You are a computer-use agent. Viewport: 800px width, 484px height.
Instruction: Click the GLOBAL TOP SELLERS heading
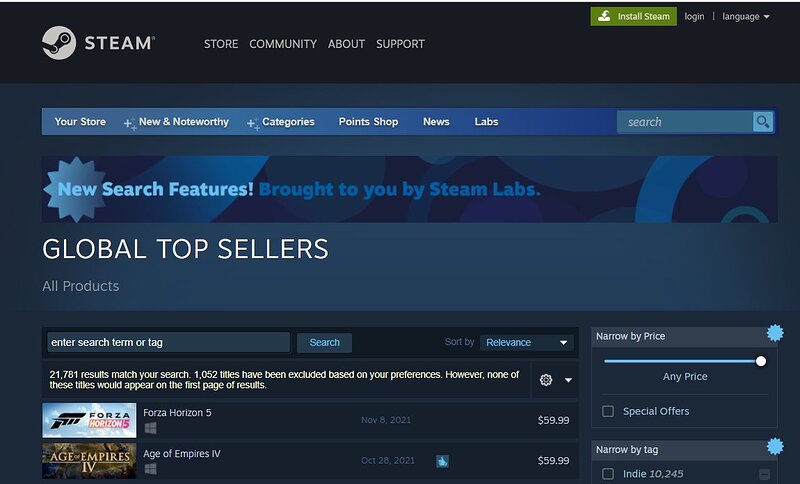tap(185, 249)
